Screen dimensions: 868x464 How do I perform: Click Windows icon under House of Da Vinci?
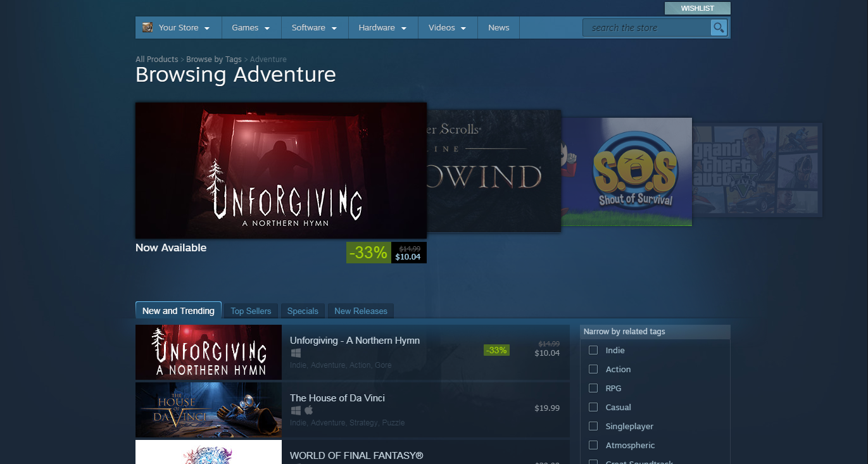pos(295,410)
